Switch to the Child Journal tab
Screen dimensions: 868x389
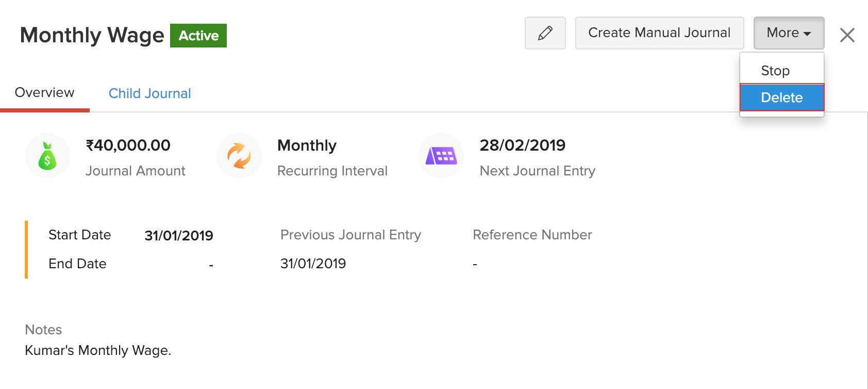point(149,93)
